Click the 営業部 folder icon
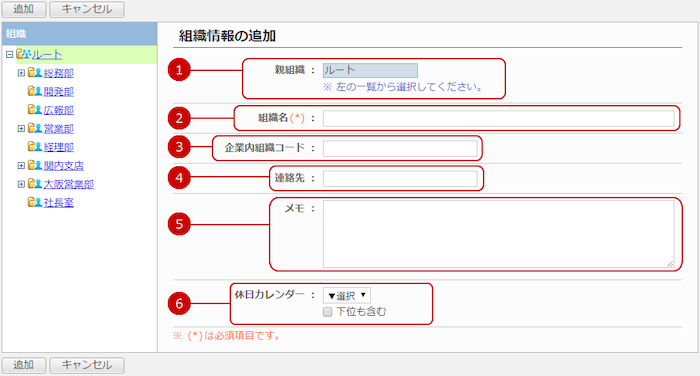Screen dimensions: 700x376 [x=35, y=129]
